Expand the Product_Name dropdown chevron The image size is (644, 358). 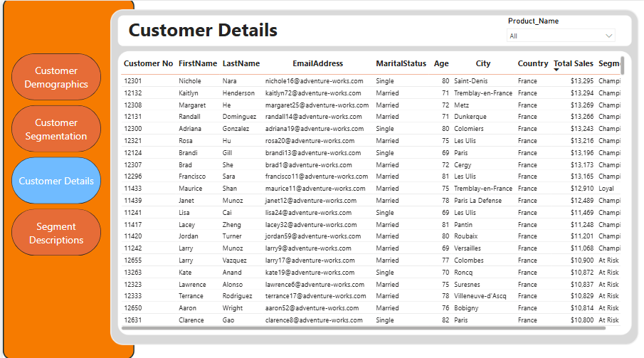coord(608,36)
